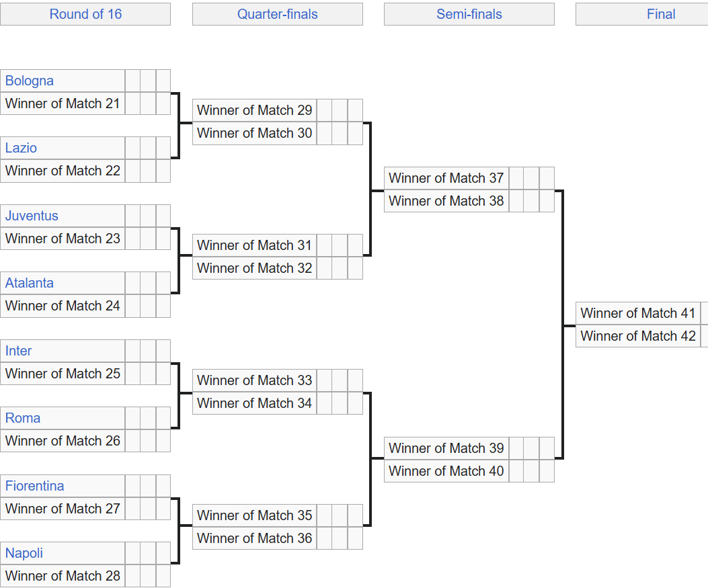Open the Bologna team link
The image size is (708, 588).
(30, 81)
